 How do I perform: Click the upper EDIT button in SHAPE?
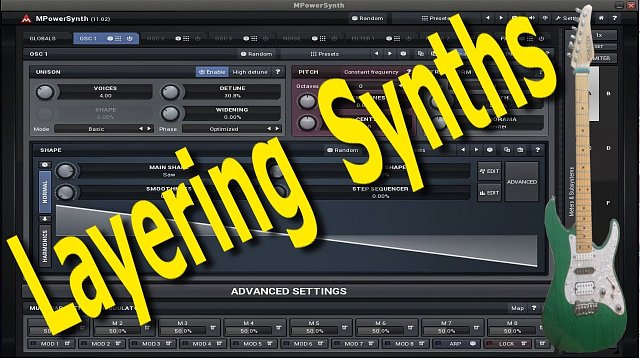(x=489, y=171)
